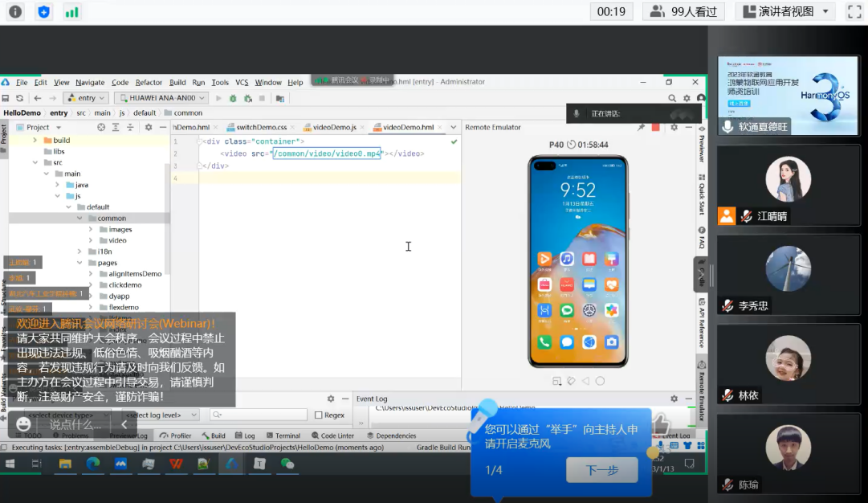
Task: Click the 99人看过 viewers button
Action: coord(684,11)
